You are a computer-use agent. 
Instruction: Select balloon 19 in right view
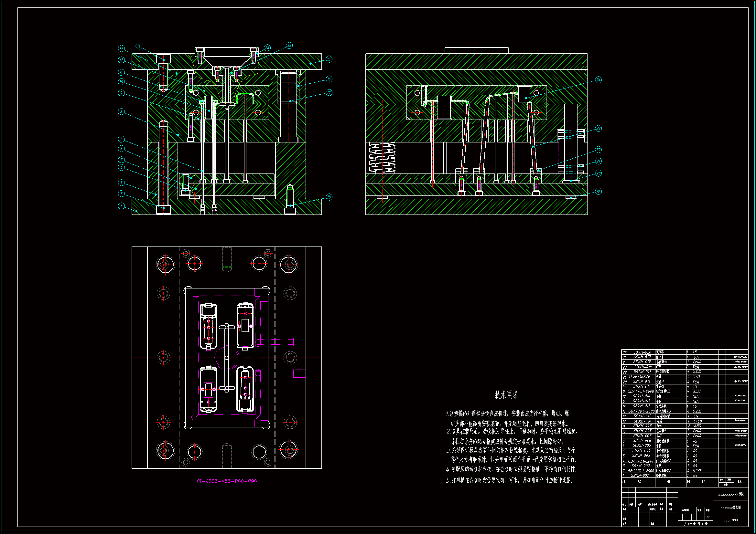[x=598, y=191]
